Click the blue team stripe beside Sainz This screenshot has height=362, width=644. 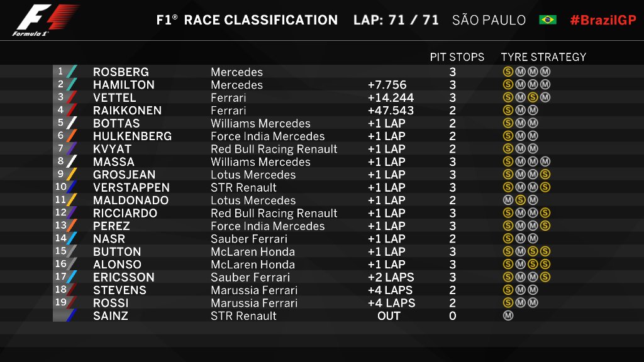[72, 315]
